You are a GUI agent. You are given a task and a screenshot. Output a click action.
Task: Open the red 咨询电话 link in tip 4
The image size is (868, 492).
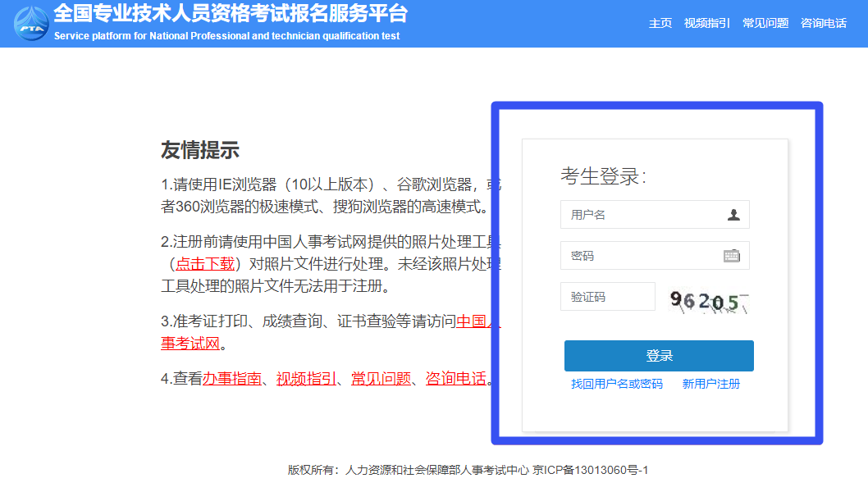pyautogui.click(x=455, y=379)
